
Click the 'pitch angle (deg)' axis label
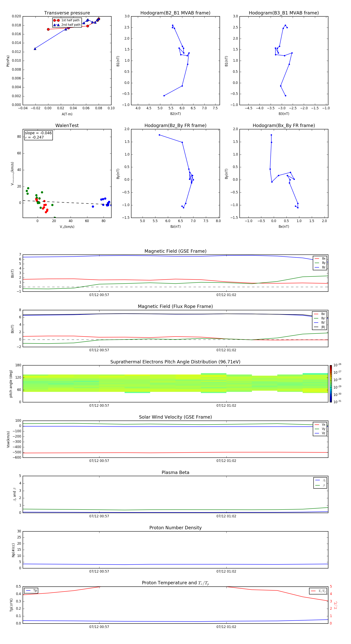click(11, 384)
